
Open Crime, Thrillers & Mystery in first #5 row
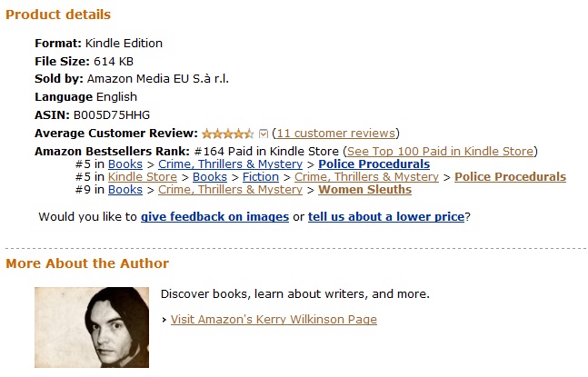pos(230,164)
